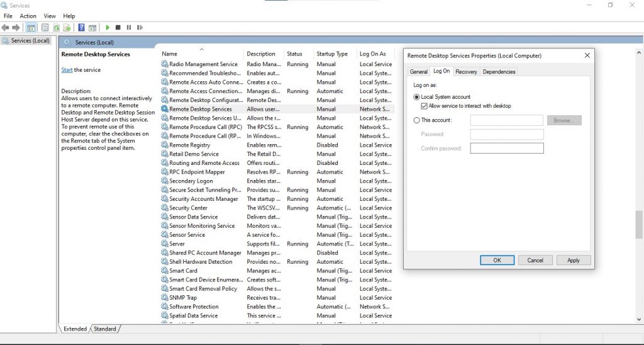Uncheck Allow service to interact with desktop
This screenshot has height=345, width=644.
click(x=425, y=106)
